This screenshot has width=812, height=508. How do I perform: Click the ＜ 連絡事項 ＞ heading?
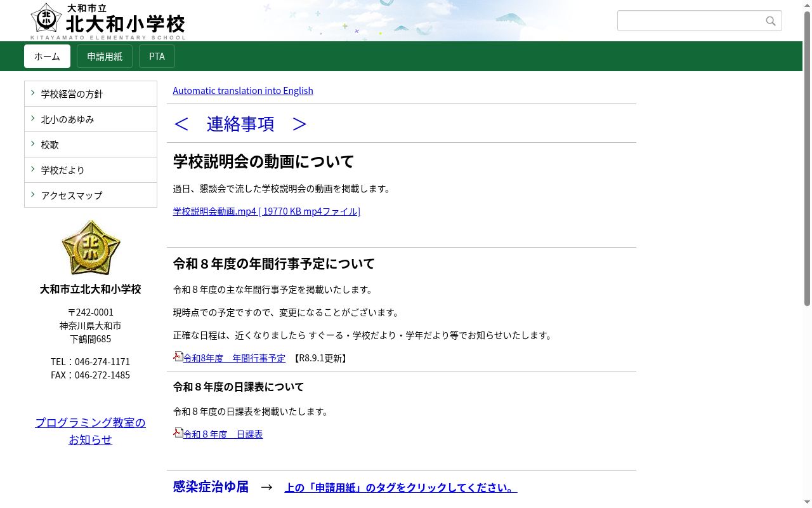pyautogui.click(x=240, y=124)
